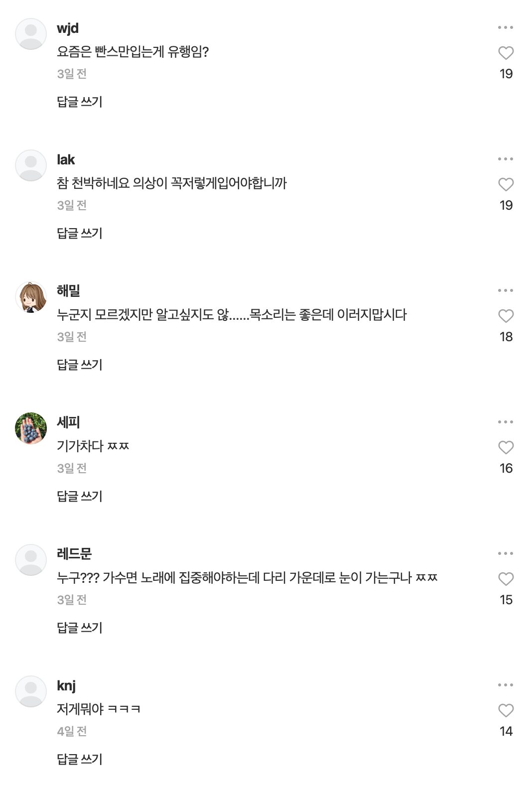Like lak's comment with the heart
532x793 pixels.
tap(506, 184)
